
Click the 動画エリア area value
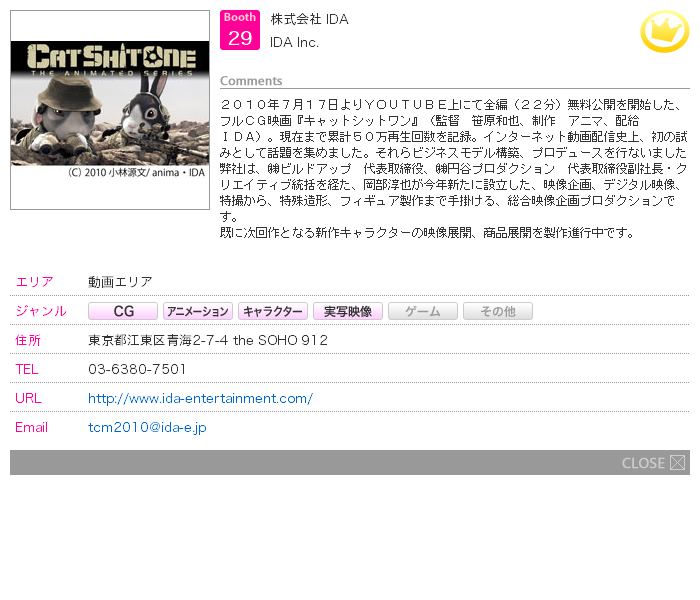pyautogui.click(x=120, y=282)
